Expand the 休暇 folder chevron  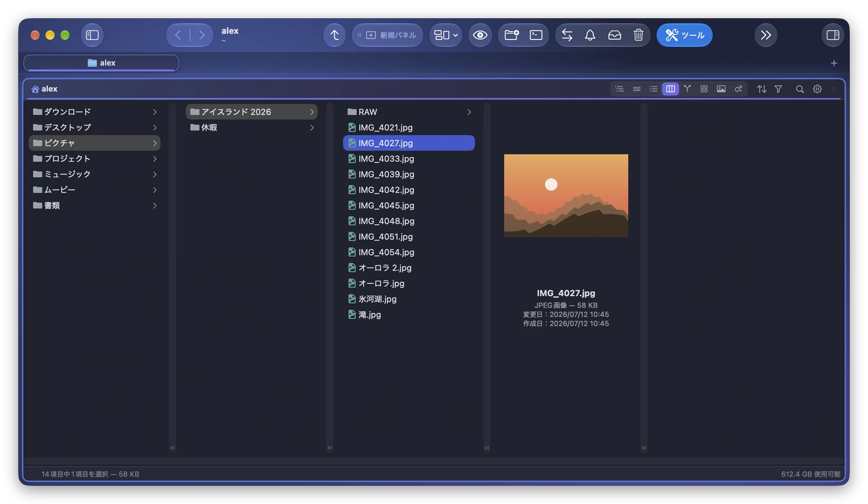click(312, 128)
